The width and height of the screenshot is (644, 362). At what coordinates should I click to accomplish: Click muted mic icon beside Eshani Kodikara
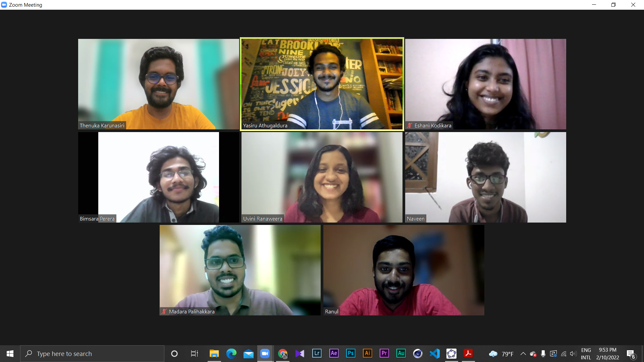(x=410, y=125)
